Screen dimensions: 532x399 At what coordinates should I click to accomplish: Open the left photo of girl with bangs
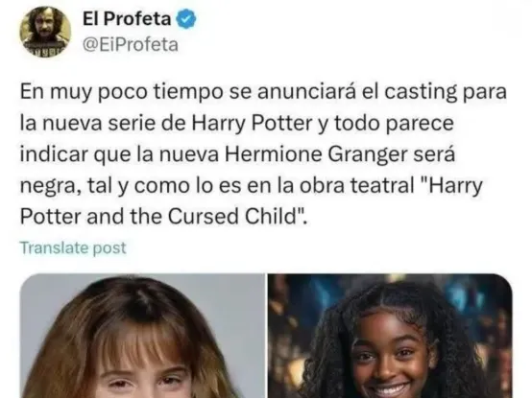click(142, 336)
